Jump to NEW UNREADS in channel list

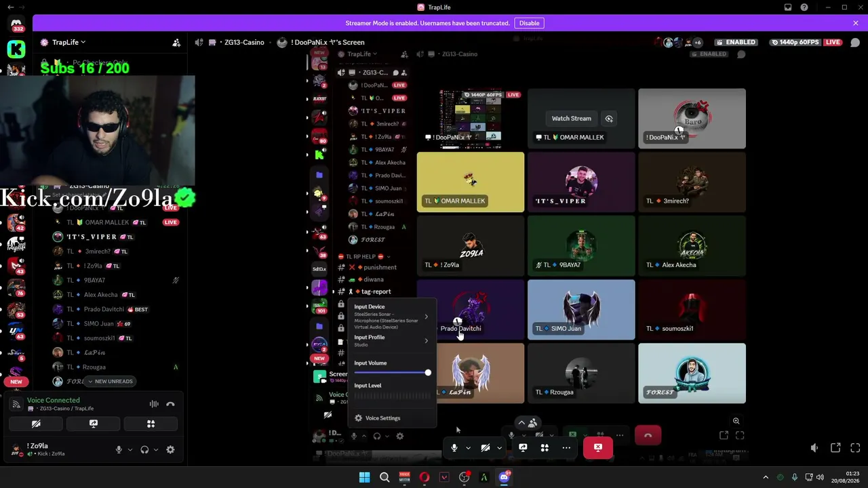tap(111, 382)
